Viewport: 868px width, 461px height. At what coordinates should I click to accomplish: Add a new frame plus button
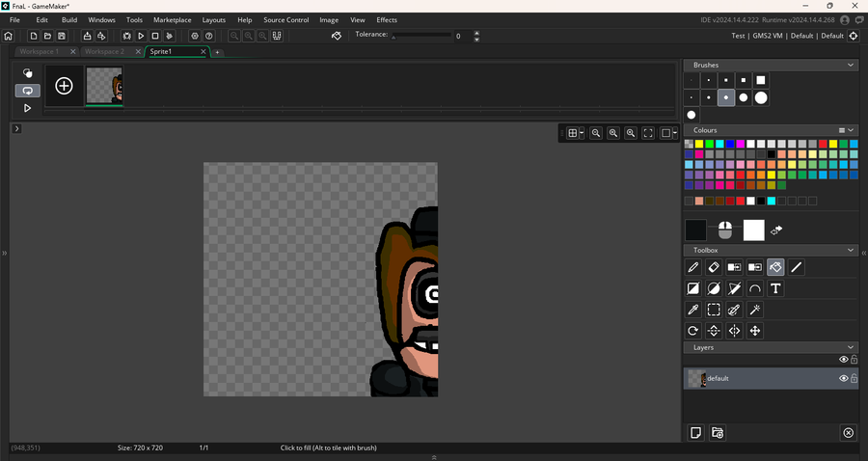(x=65, y=86)
